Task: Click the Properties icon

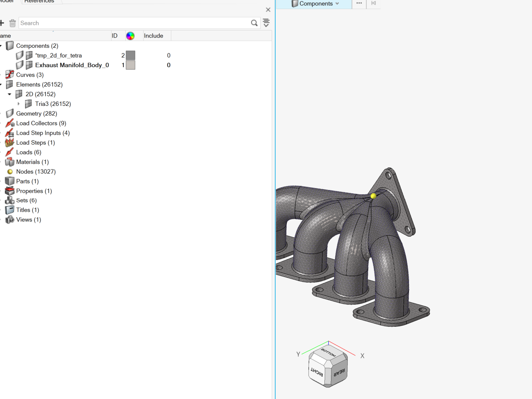Action: [x=10, y=191]
